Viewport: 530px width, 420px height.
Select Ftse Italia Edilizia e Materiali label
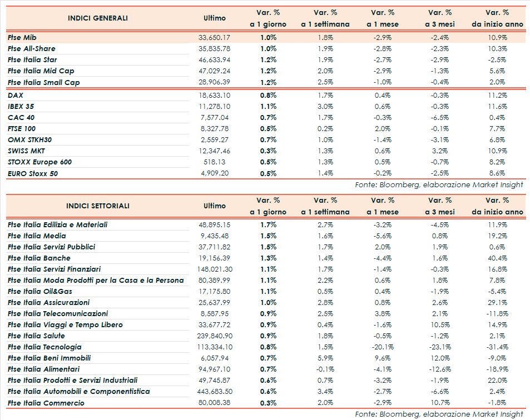tap(58, 224)
